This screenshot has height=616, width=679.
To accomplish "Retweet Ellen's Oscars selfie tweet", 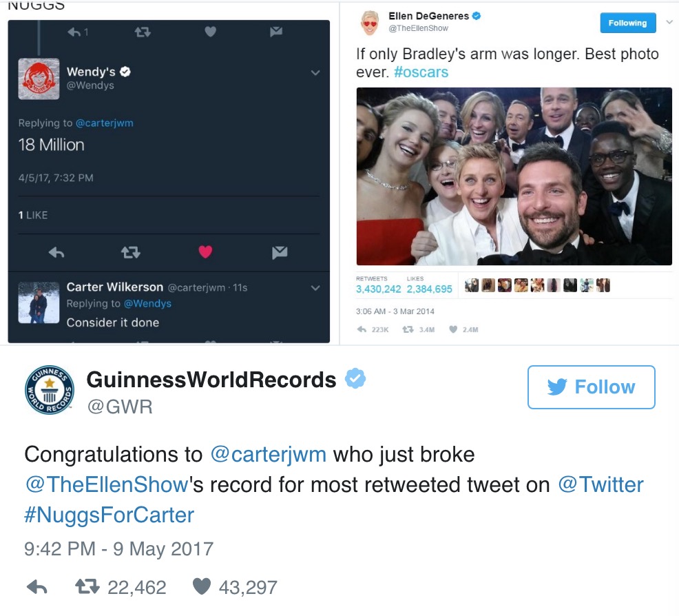I will click(407, 329).
